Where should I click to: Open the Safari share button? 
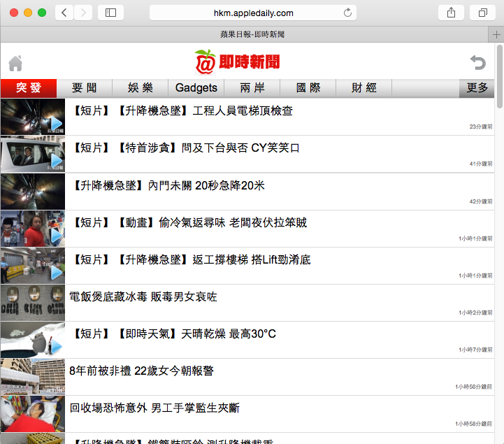[450, 13]
